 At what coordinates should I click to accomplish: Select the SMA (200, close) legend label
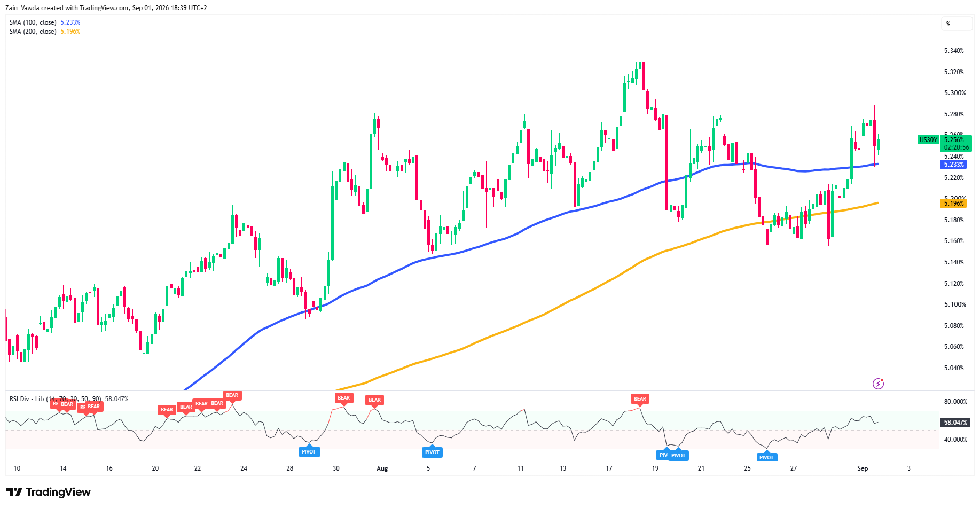coord(33,32)
